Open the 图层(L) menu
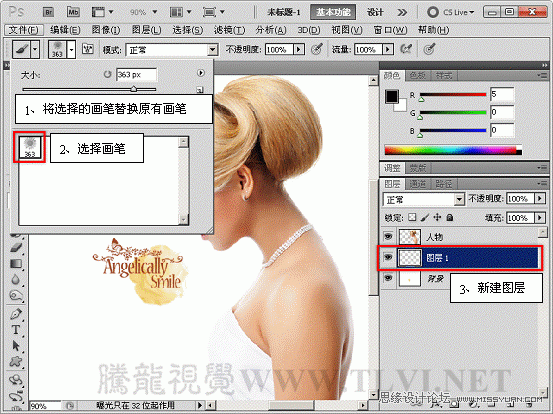This screenshot has width=553, height=414. point(146,30)
